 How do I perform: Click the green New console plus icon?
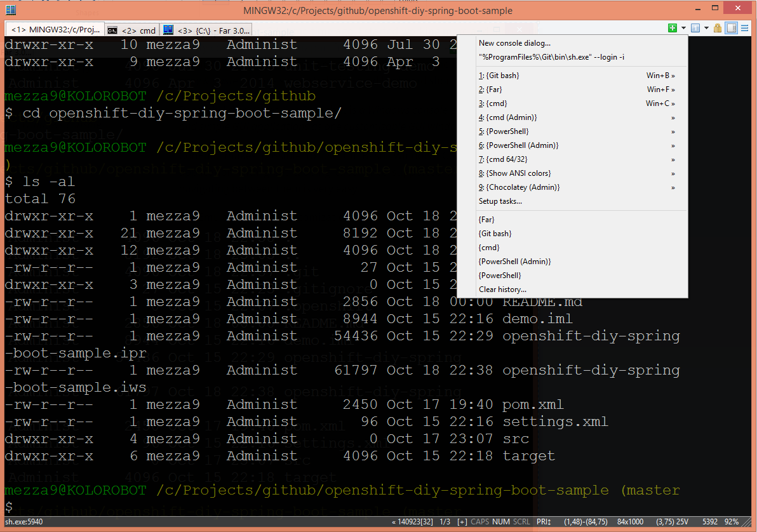pos(672,28)
